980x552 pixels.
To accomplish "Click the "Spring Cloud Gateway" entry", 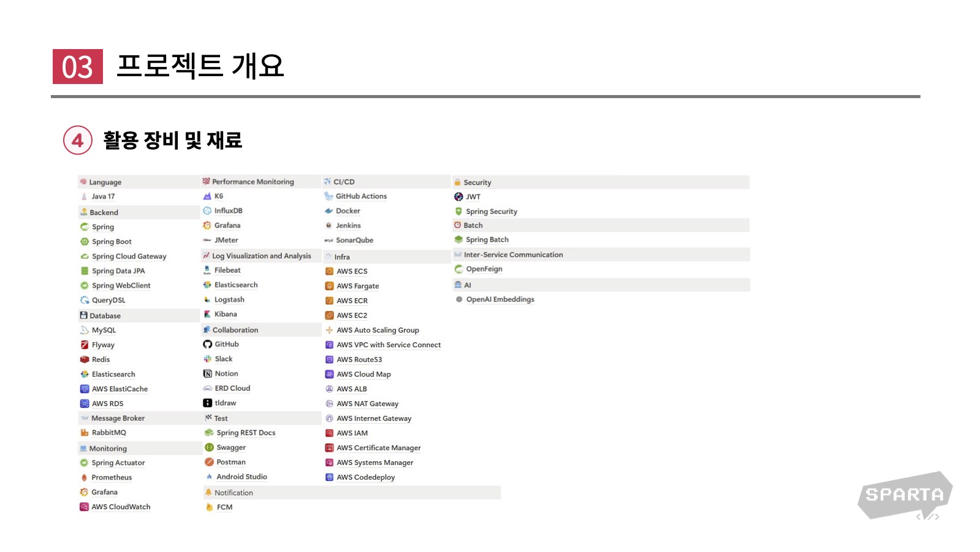I will (129, 256).
